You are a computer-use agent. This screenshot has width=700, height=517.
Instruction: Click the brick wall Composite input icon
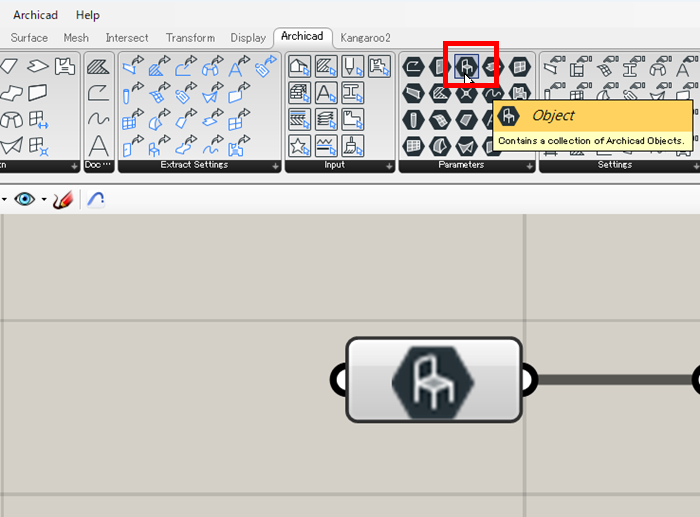[299, 93]
